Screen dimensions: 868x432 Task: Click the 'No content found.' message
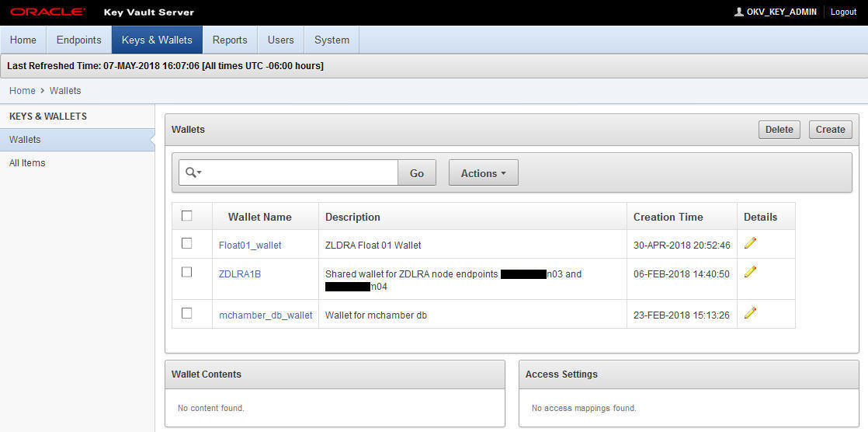pos(211,408)
